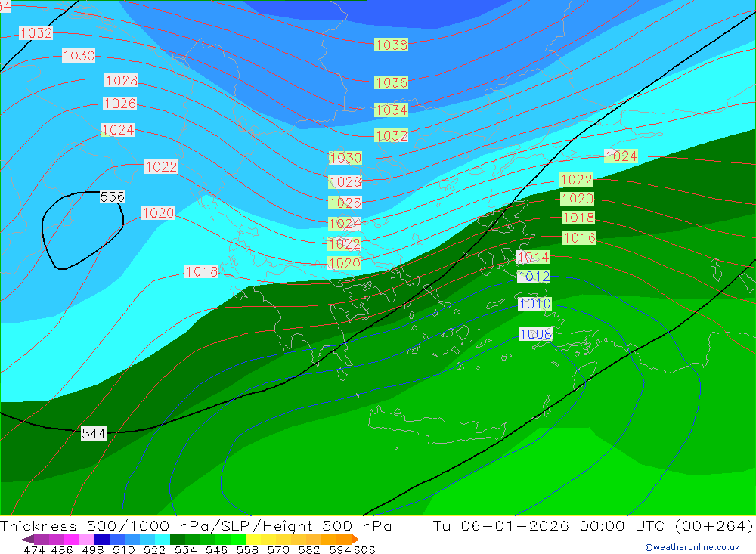Click the blue 1008 isobar label

click(x=536, y=333)
